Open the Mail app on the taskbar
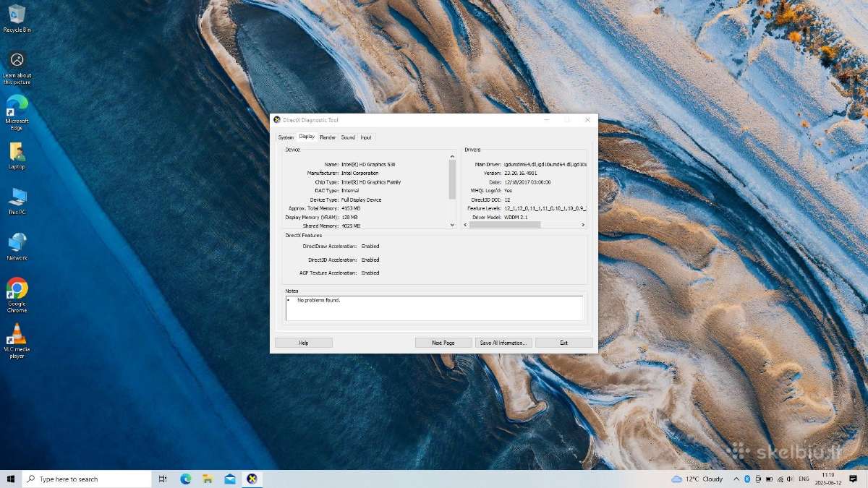The width and height of the screenshot is (868, 488). click(x=230, y=479)
